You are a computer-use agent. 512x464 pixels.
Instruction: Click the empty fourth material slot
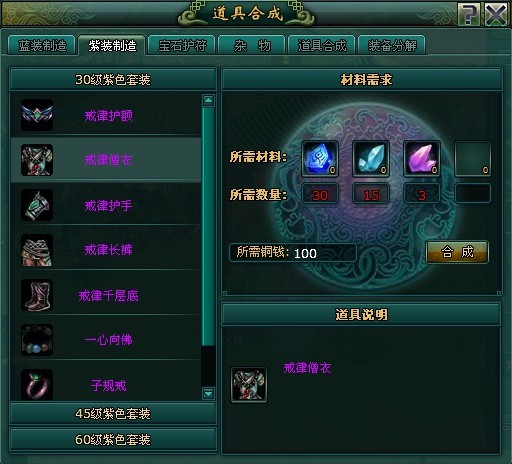click(473, 158)
